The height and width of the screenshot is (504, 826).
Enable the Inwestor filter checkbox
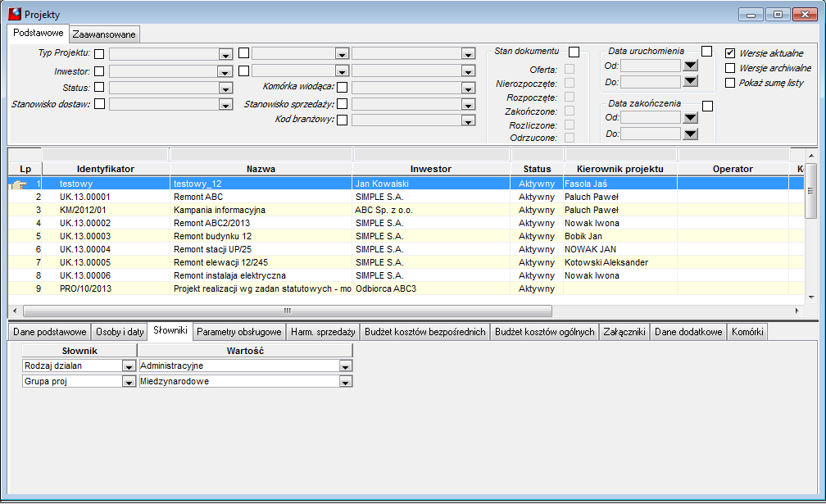(x=99, y=71)
